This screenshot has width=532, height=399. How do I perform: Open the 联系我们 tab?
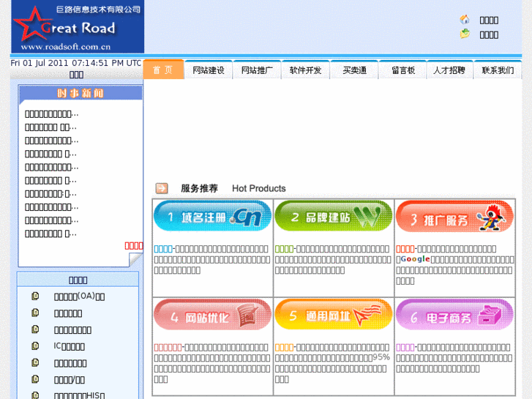pos(498,70)
